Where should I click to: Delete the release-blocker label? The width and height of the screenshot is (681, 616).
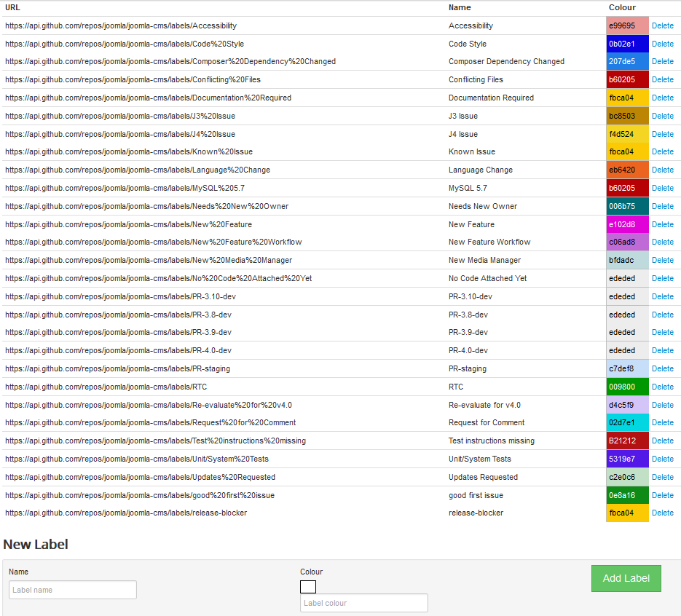(662, 513)
